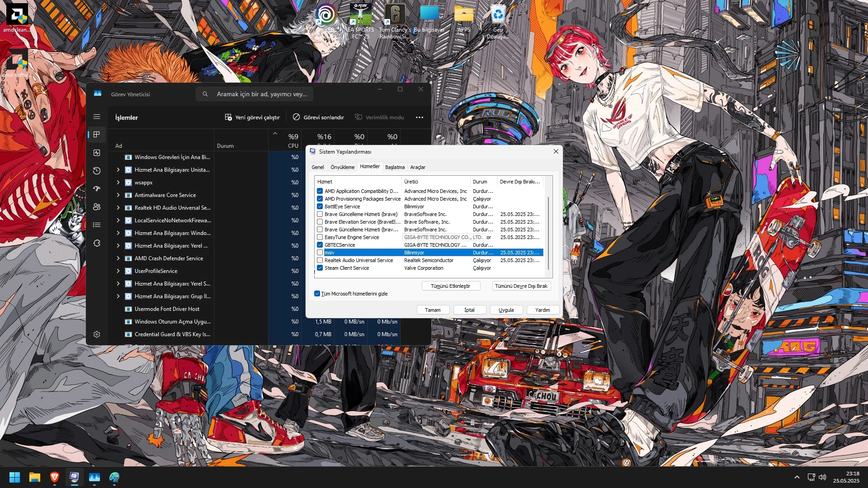Sort processes by the CPU column header

pyautogui.click(x=286, y=140)
